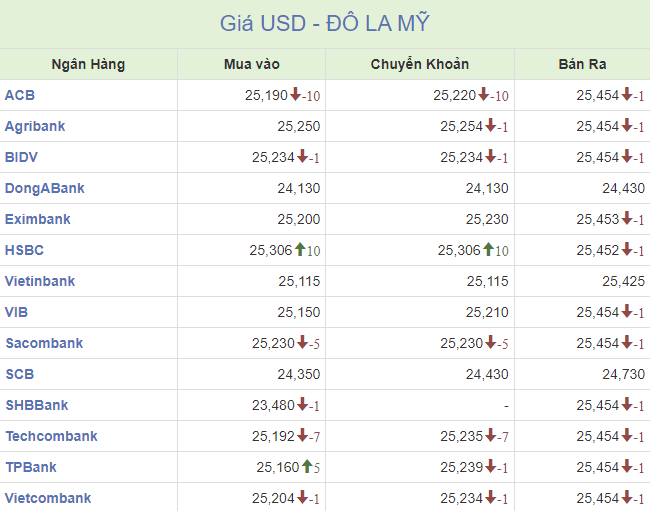Open the TPBank link

(x=31, y=467)
